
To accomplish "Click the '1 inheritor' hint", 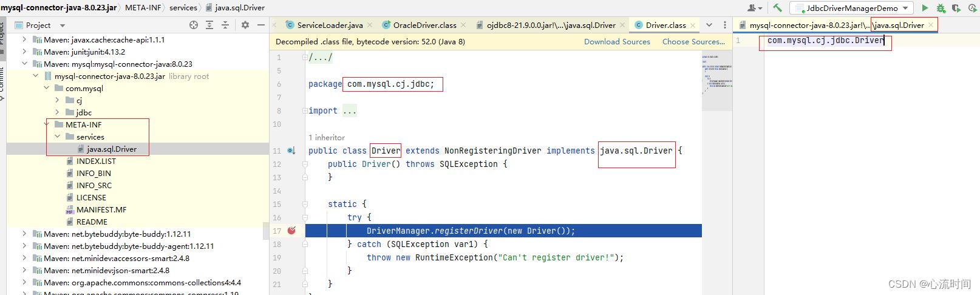I will click(327, 137).
